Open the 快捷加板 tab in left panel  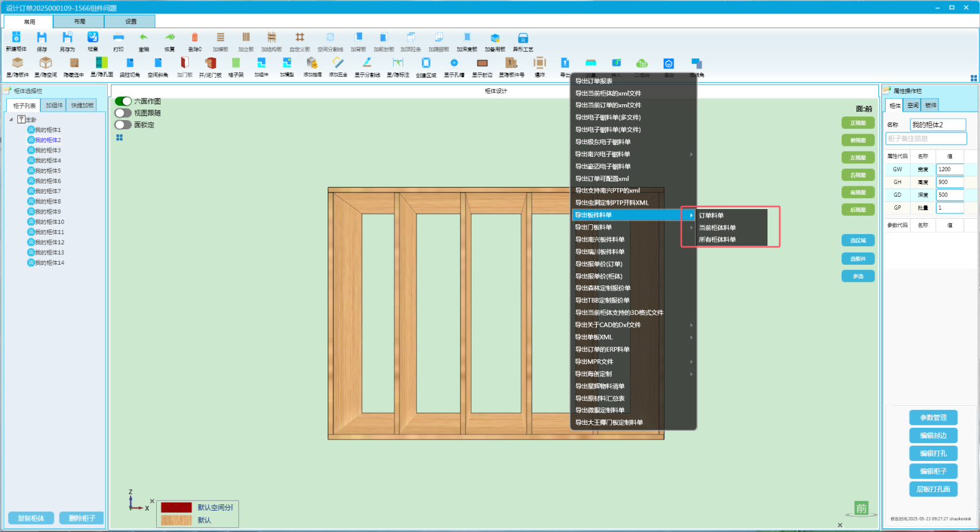pyautogui.click(x=82, y=105)
